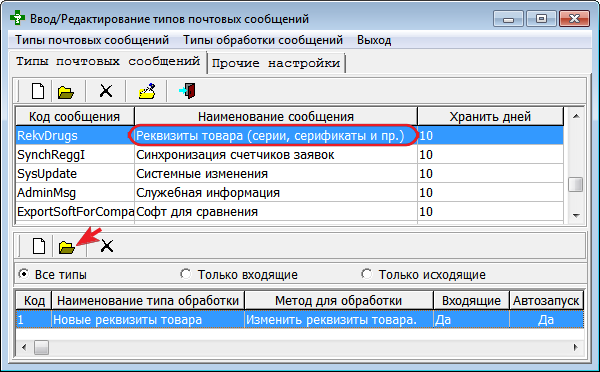Click the yellow edit-with-pencil icon in the upper toolbar
This screenshot has width=600, height=372.
pos(147,91)
